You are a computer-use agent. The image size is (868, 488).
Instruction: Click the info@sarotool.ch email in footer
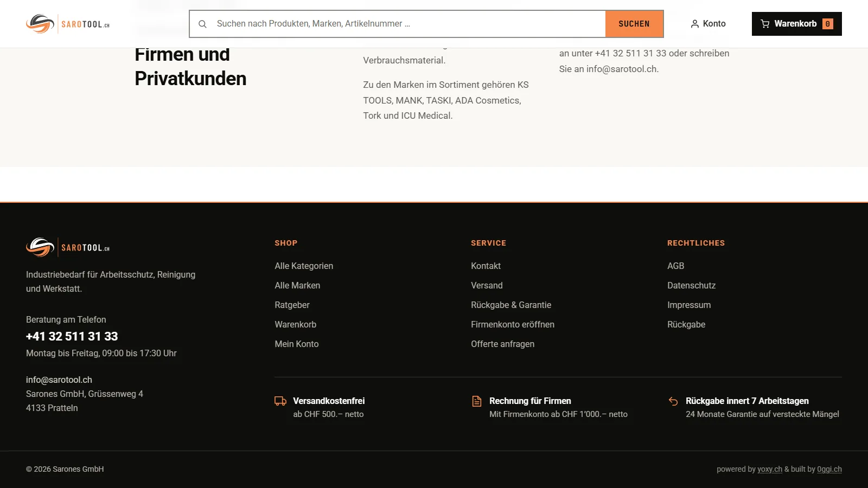pyautogui.click(x=59, y=380)
